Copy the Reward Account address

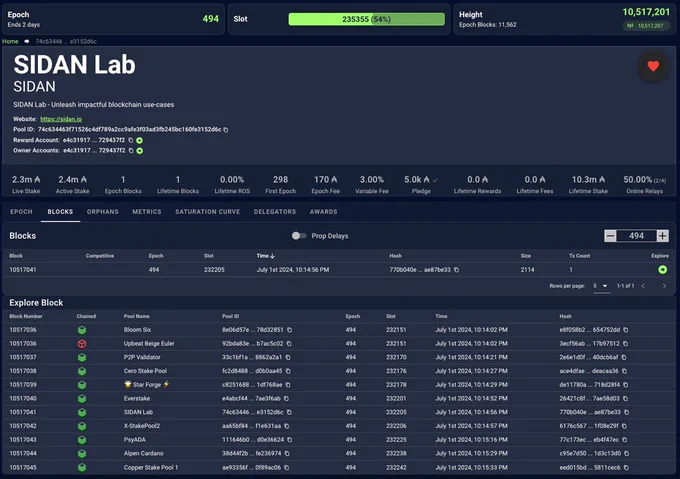(x=131, y=140)
